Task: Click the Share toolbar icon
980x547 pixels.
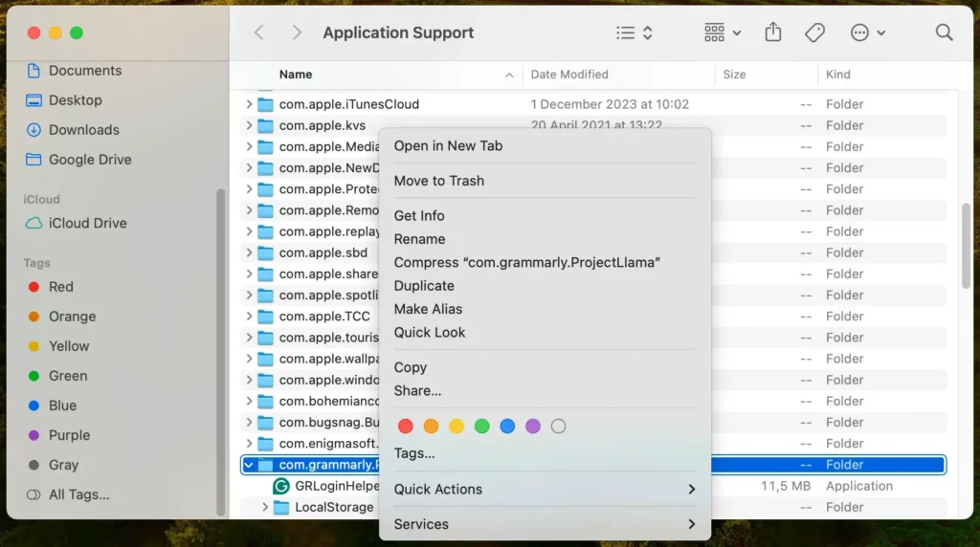Action: click(x=773, y=32)
